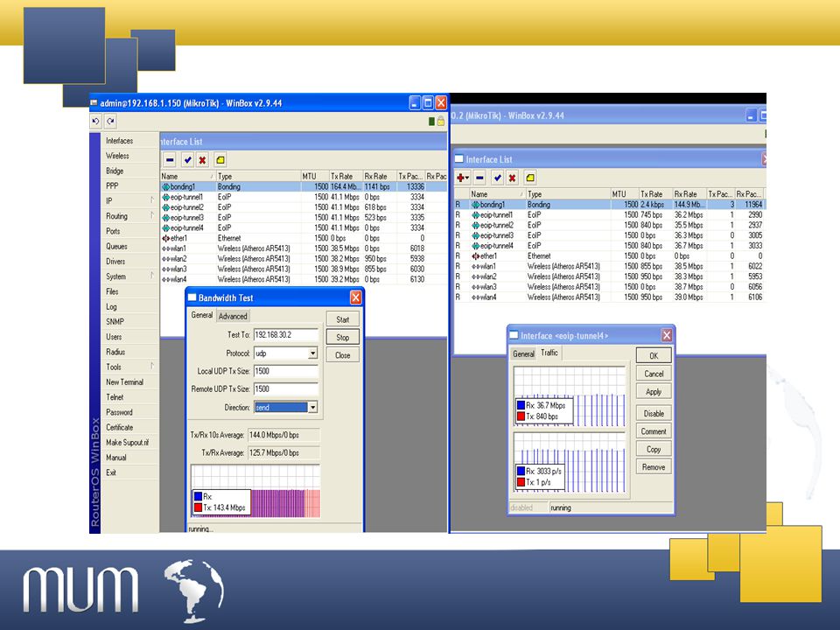
Task: Click the Local UDP Tx Size field
Action: coord(286,371)
